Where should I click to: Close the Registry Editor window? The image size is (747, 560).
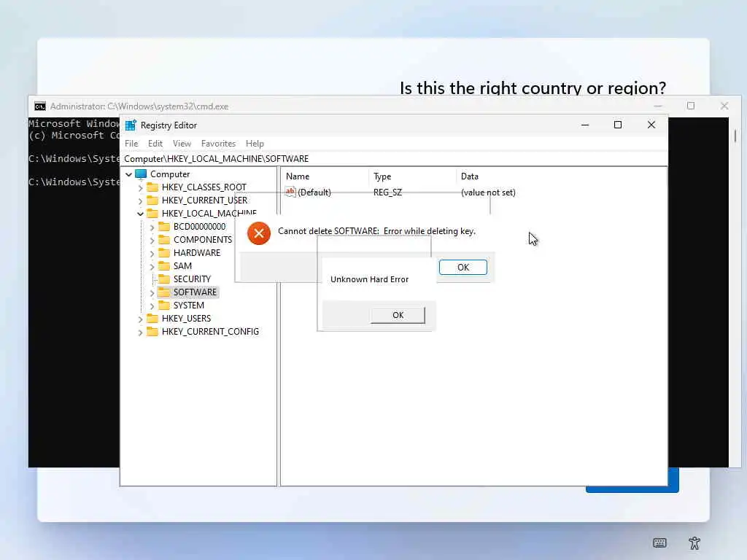(x=651, y=125)
